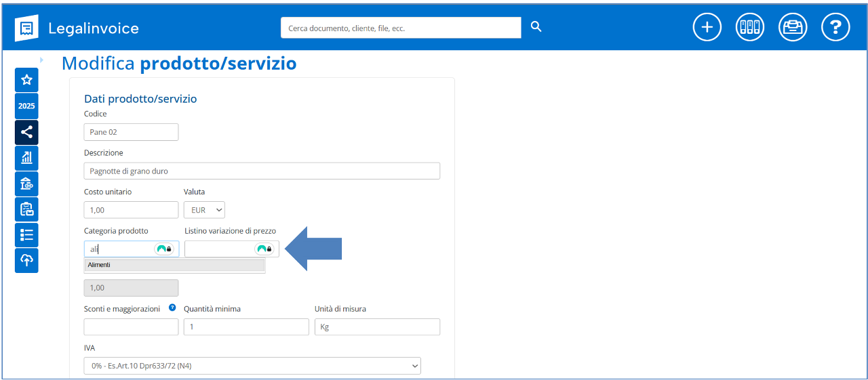
Task: Open help with the question mark icon
Action: pyautogui.click(x=835, y=27)
